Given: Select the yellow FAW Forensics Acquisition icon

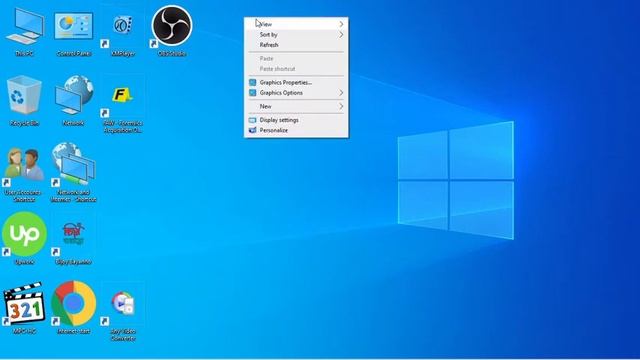Looking at the screenshot, I should 122,95.
